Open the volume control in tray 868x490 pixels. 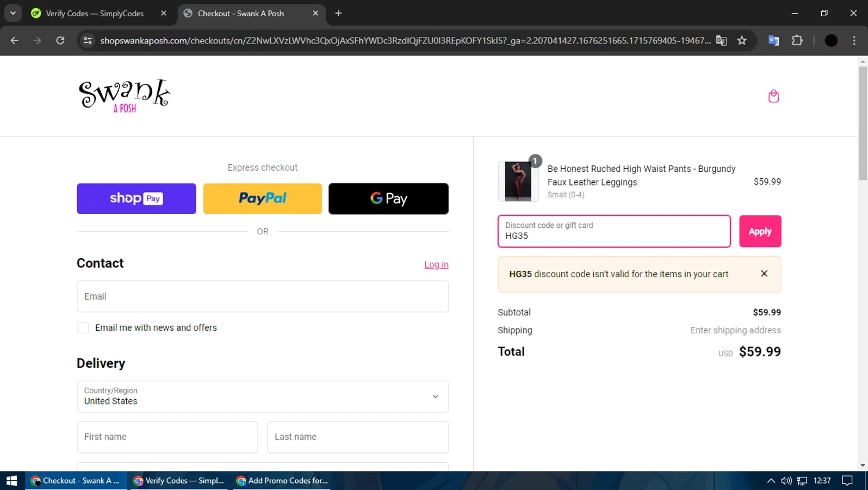pos(786,481)
